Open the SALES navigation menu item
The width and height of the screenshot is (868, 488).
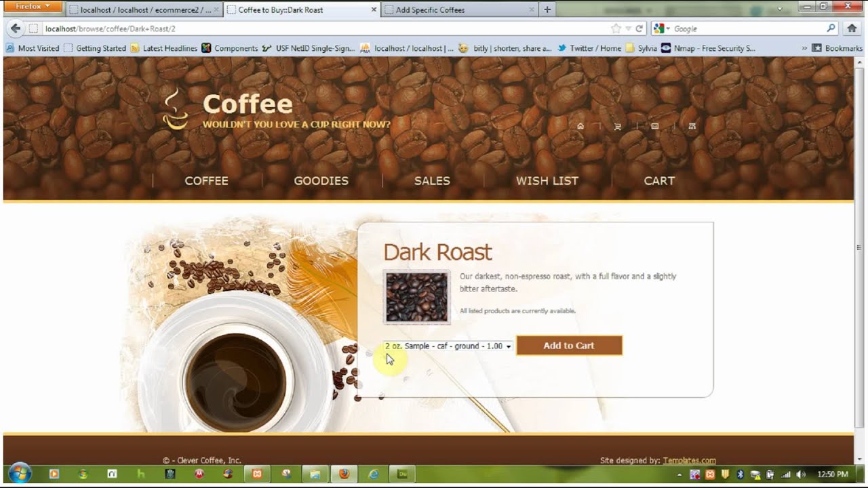432,181
